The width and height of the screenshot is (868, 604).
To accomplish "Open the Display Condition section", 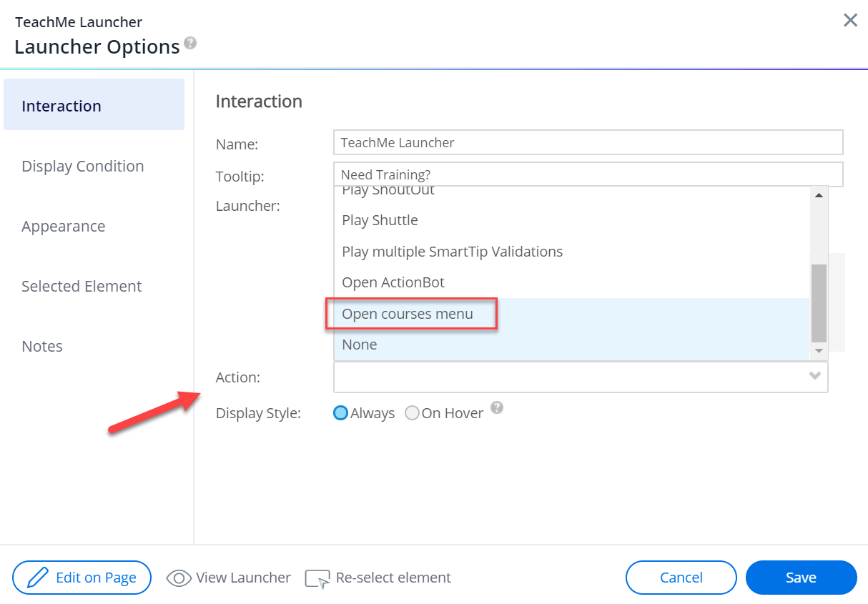I will pos(82,166).
